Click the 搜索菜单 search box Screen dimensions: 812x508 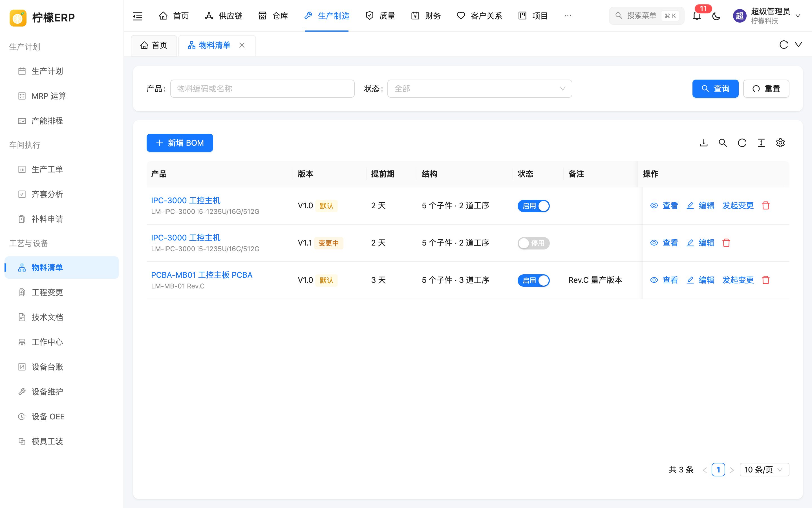point(646,16)
